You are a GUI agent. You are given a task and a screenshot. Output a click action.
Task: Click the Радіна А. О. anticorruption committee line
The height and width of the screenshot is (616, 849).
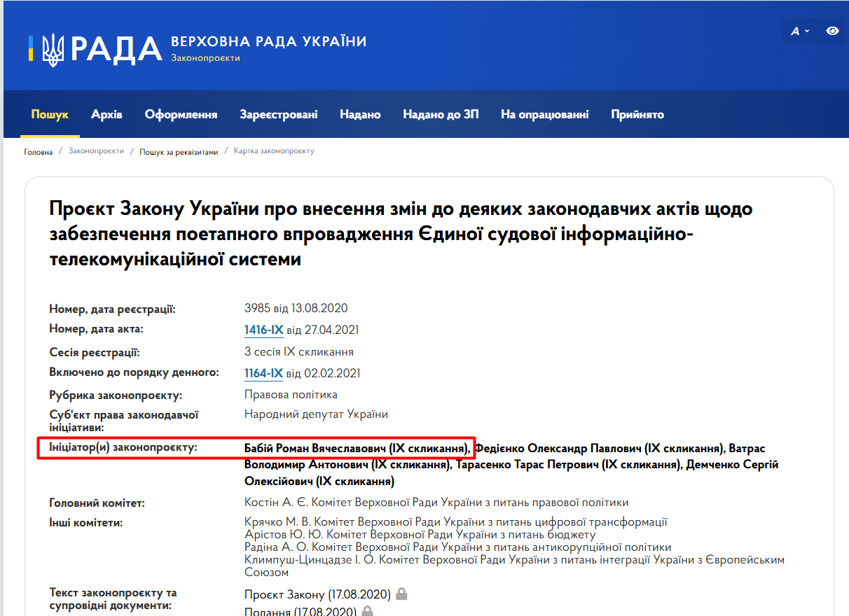(458, 547)
